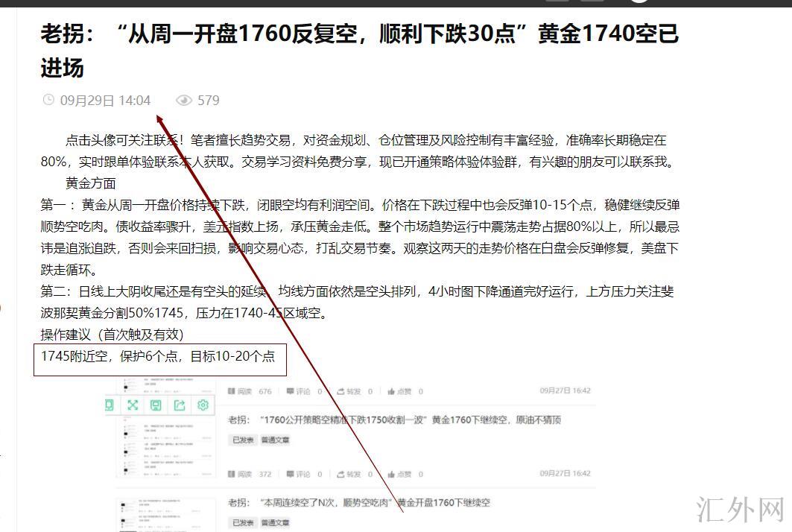Click 已发表 tag under the 本周连续空了N次 article
Image resolution: width=792 pixels, height=532 pixels.
click(x=243, y=522)
